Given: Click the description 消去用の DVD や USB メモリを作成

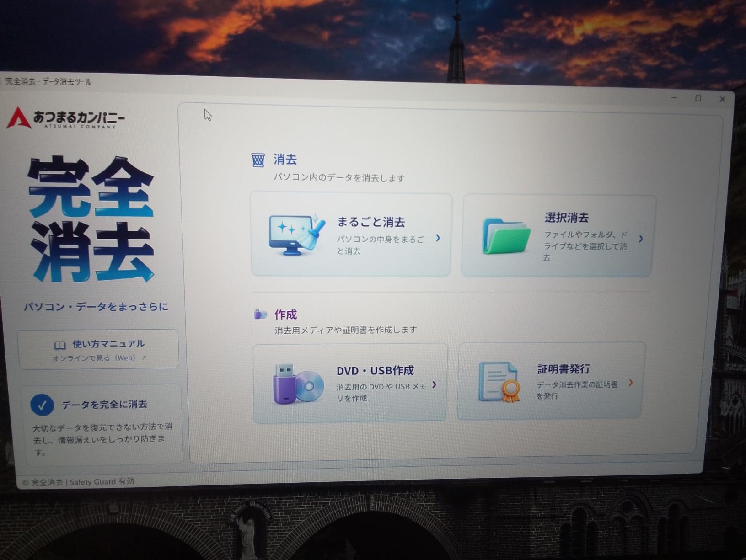Looking at the screenshot, I should (x=381, y=392).
